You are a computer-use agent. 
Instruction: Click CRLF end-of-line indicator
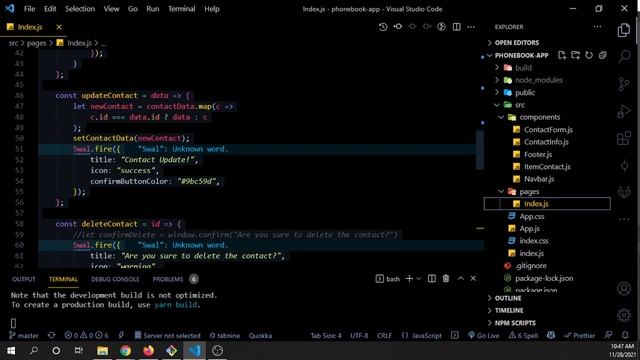click(x=384, y=336)
